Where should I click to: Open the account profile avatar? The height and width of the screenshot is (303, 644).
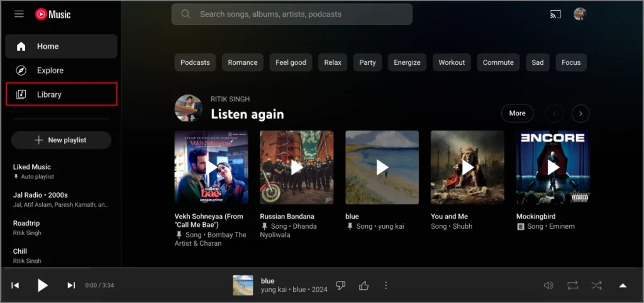click(580, 14)
